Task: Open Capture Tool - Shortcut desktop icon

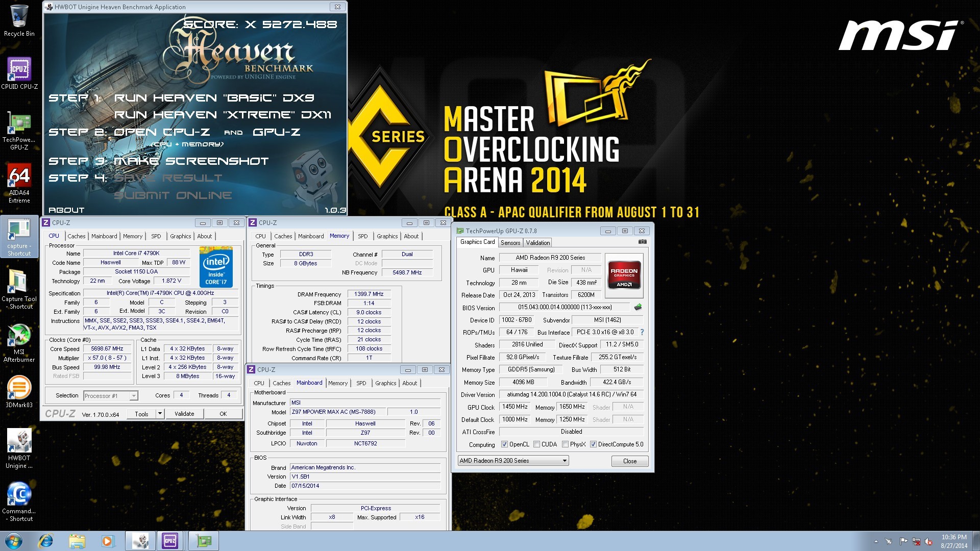Action: (x=19, y=290)
